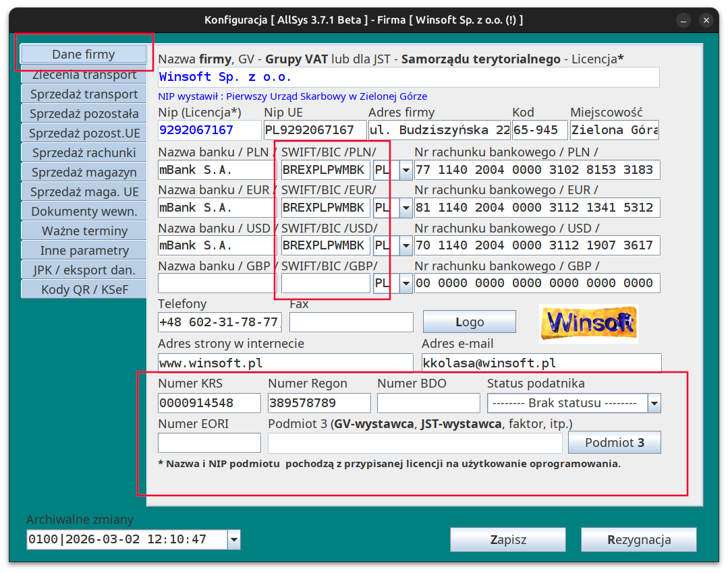Select the SWIFT/BIC GBP input field
This screenshot has width=728, height=573.
click(x=325, y=284)
